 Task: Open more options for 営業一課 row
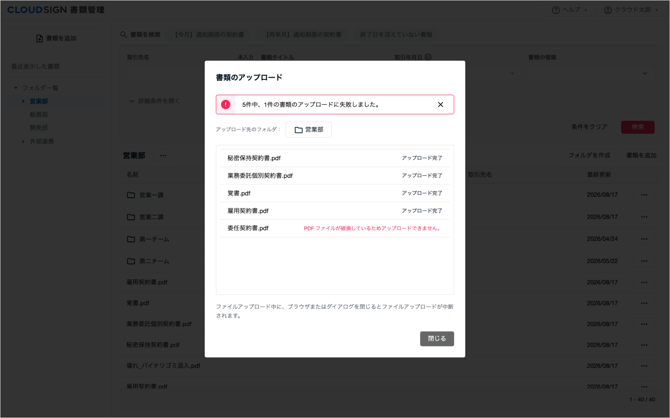coord(644,194)
